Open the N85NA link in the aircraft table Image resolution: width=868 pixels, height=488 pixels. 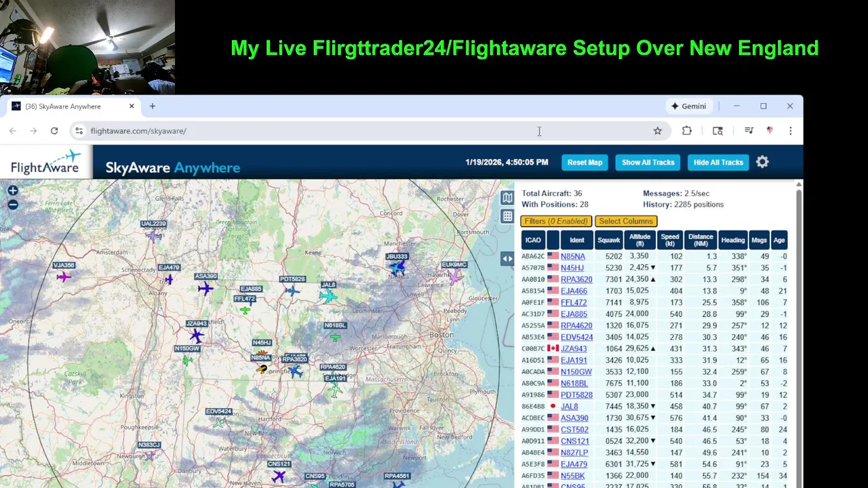pyautogui.click(x=572, y=256)
